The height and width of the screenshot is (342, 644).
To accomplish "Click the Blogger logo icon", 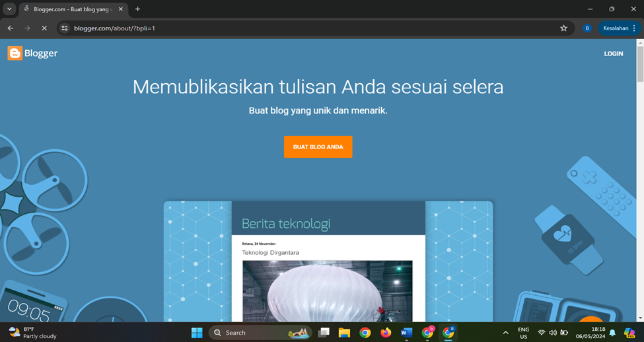I will tap(15, 53).
